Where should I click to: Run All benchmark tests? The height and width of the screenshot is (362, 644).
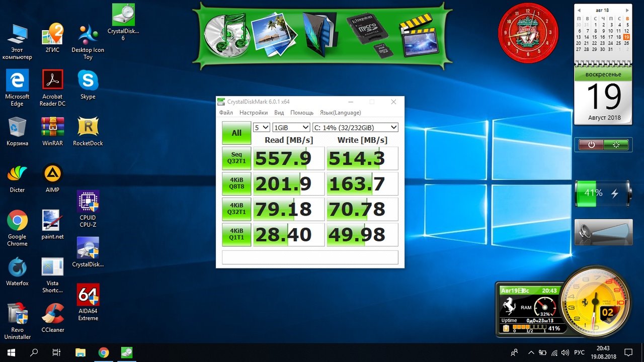[236, 133]
